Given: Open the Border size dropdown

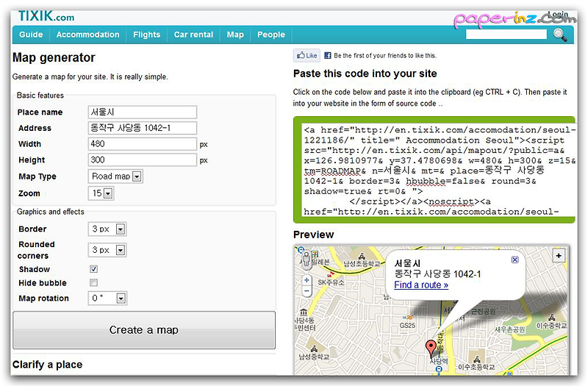Looking at the screenshot, I should (107, 229).
